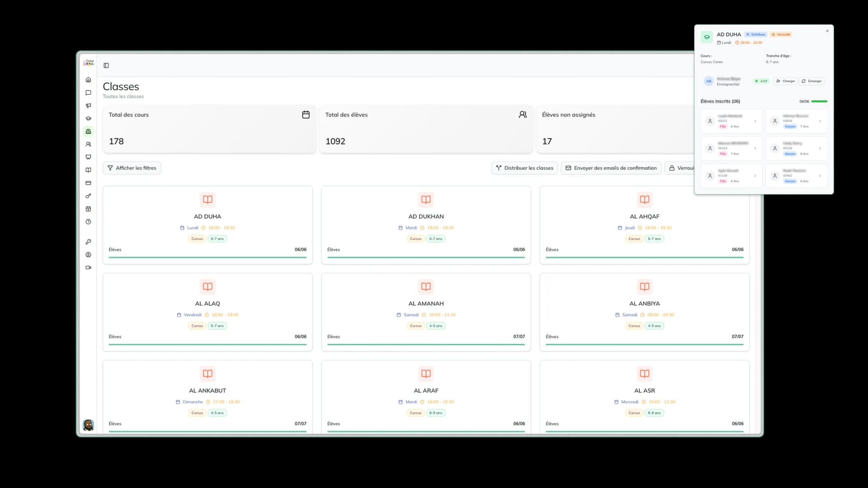Click the user avatar at sidebar bottom

88,425
